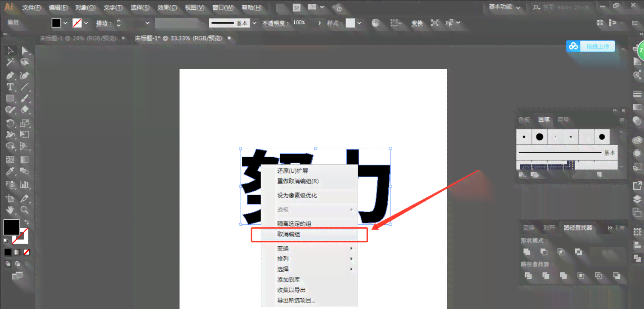Click the Minus Back pathfinder icon

tap(617, 275)
